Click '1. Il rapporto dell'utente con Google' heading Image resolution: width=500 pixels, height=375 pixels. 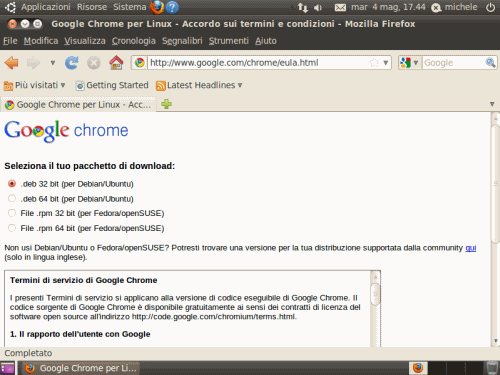80,334
